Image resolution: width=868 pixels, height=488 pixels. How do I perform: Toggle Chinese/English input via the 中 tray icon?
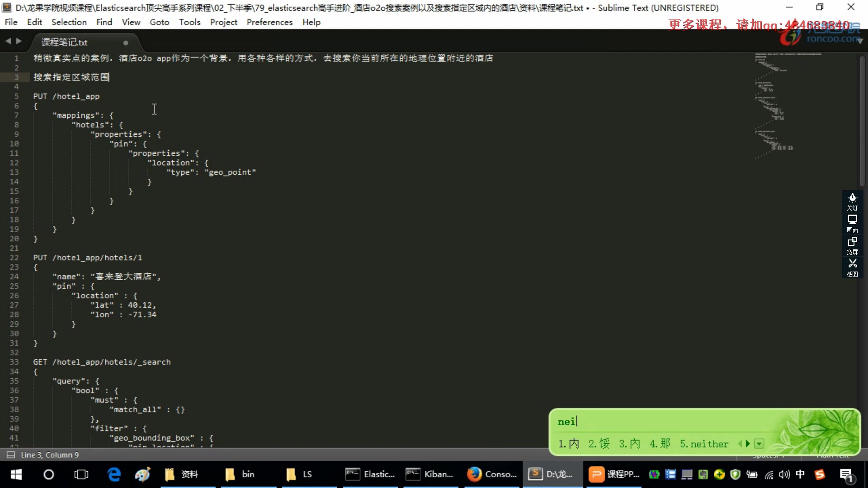coord(800,474)
